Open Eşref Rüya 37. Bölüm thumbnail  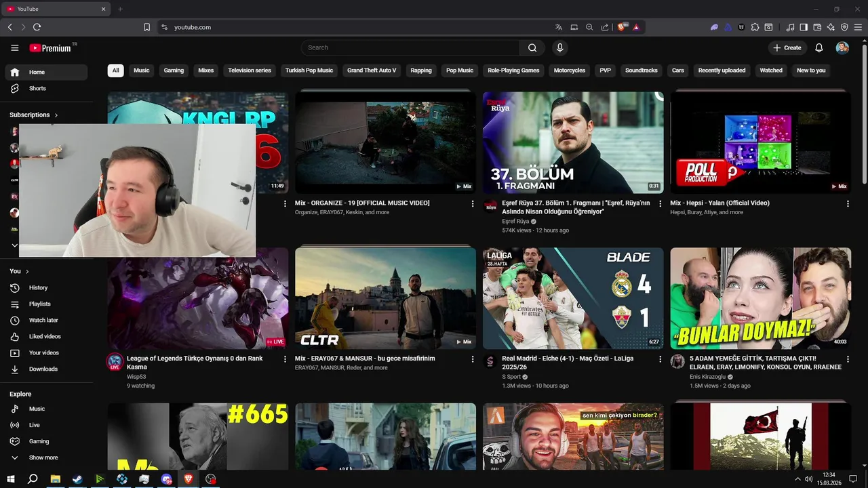point(573,142)
